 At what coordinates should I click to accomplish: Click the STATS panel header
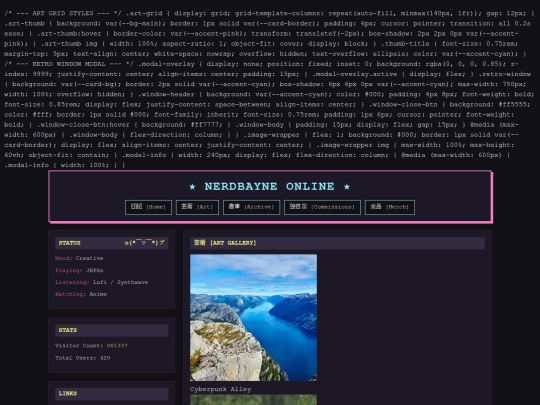click(112, 330)
